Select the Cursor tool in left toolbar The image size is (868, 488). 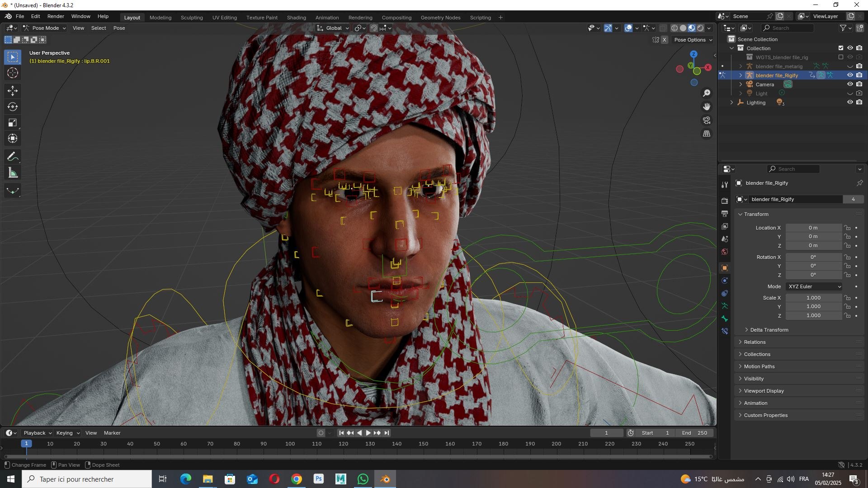coord(13,73)
